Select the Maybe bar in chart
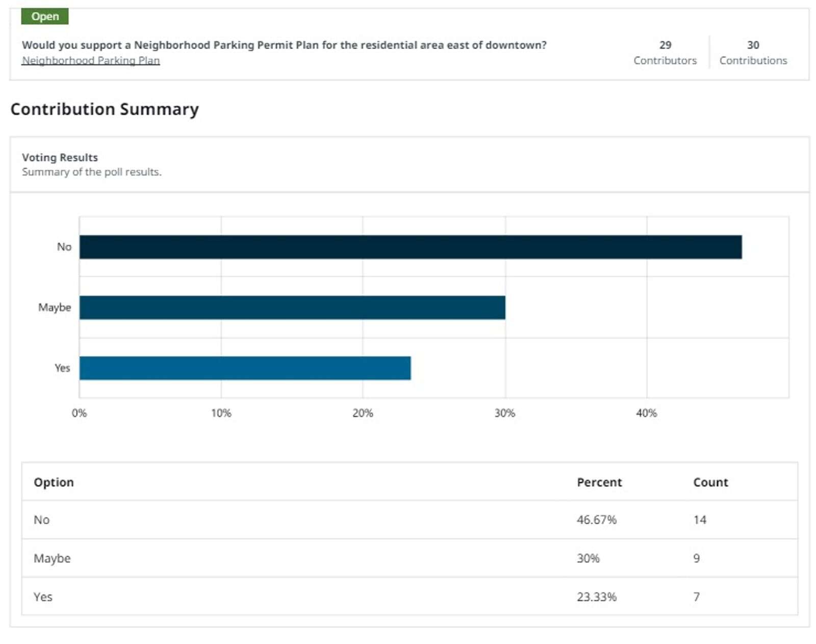Image resolution: width=816 pixels, height=644 pixels. (292, 307)
